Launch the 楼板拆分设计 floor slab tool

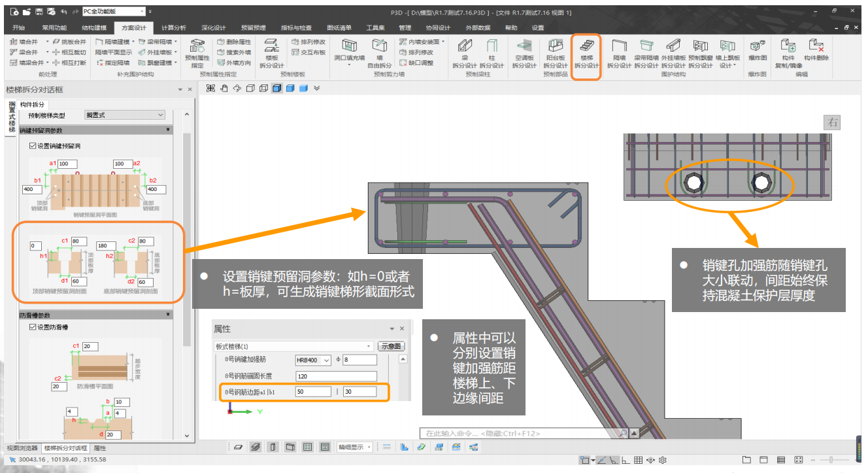point(271,52)
